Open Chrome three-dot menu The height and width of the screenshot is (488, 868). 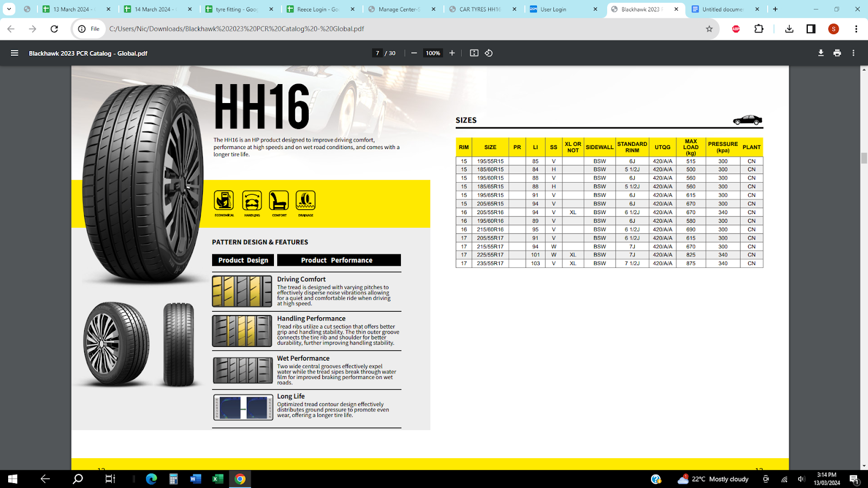[856, 29]
